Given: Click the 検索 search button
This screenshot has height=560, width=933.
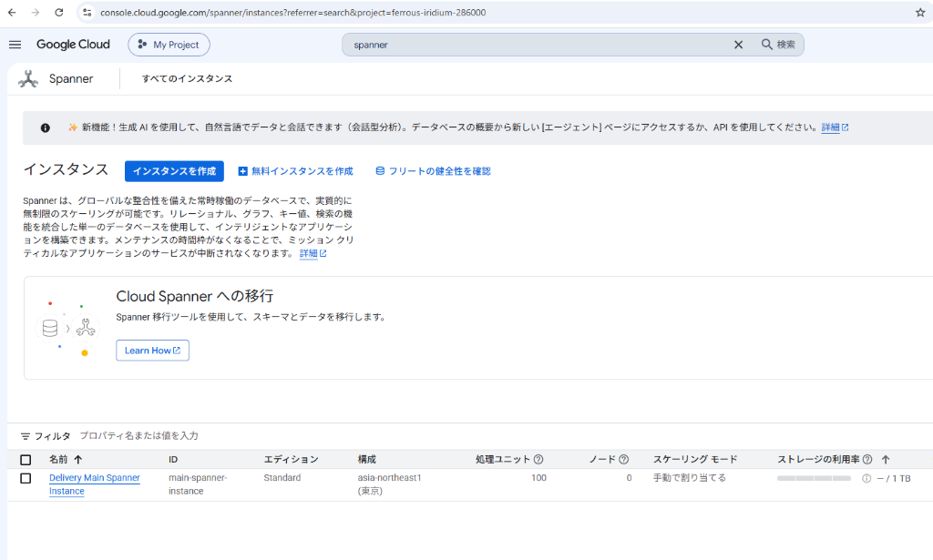Looking at the screenshot, I should [x=778, y=45].
